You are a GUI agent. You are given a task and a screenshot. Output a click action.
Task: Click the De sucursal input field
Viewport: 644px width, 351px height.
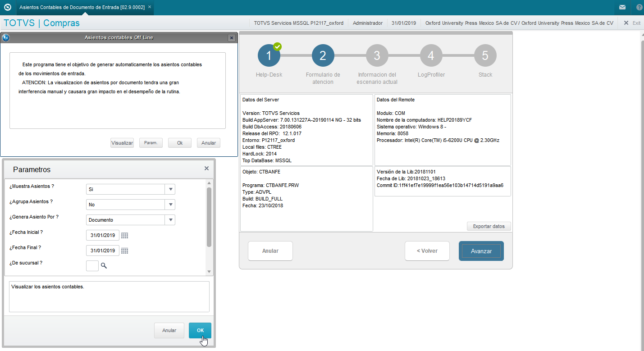point(92,266)
